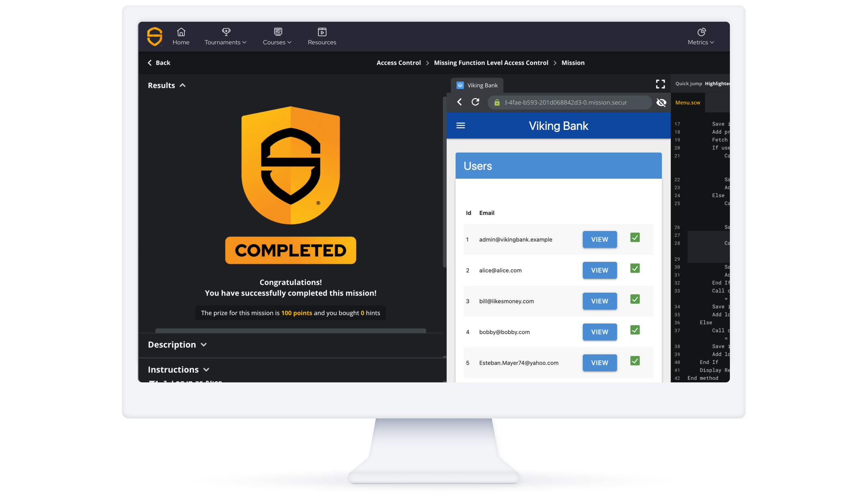
Task: Click the Tournaments menu icon
Action: click(x=225, y=32)
